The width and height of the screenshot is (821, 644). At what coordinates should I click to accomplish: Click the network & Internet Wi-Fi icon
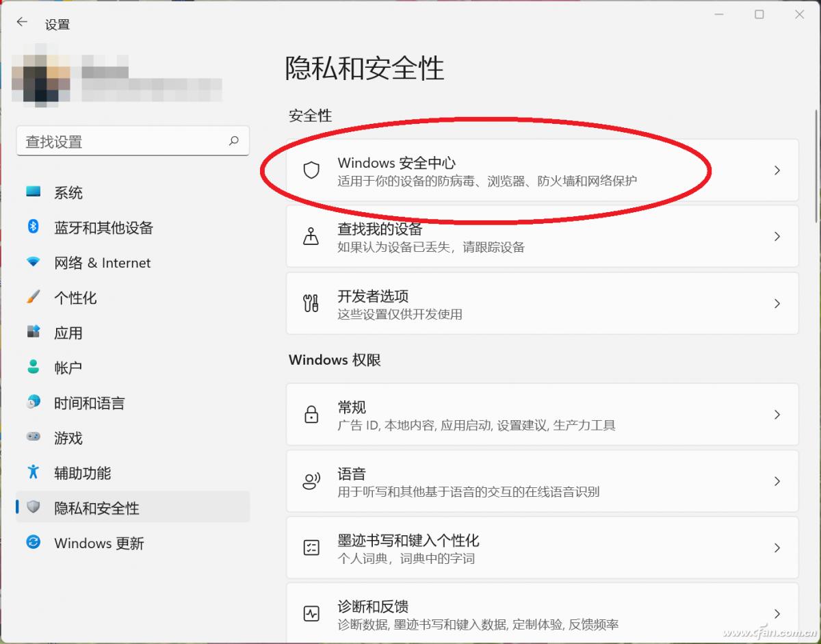tap(33, 263)
